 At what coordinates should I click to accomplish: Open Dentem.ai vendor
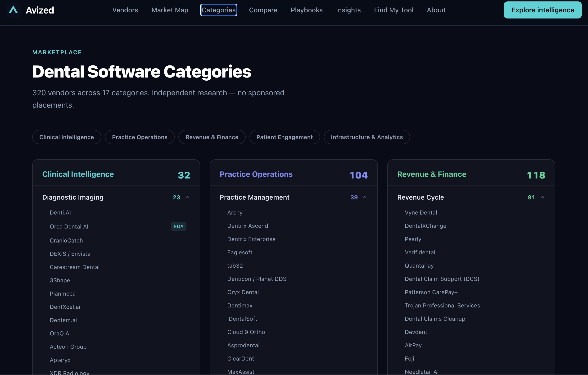[x=63, y=320]
